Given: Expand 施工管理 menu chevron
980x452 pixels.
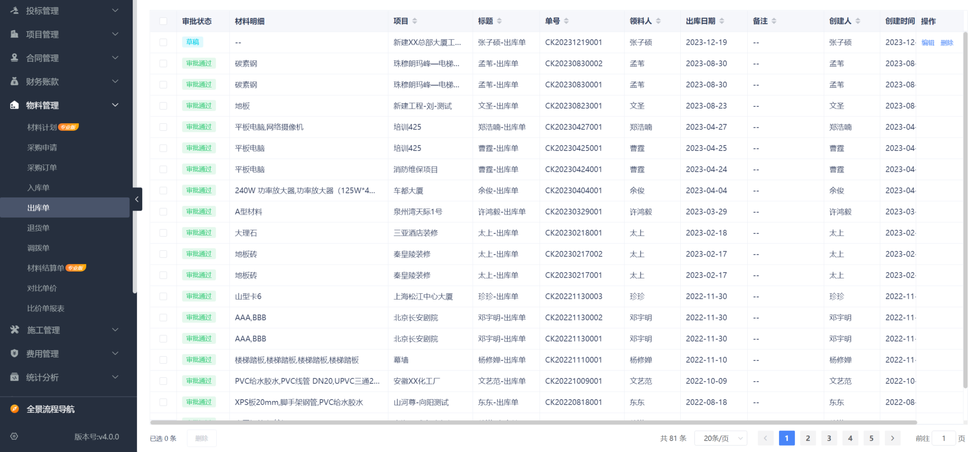Looking at the screenshot, I should [115, 329].
